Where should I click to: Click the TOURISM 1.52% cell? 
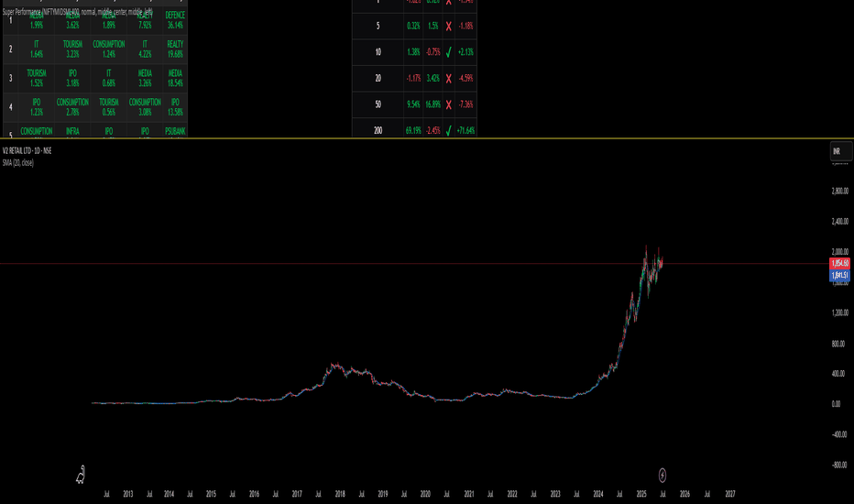click(x=37, y=78)
